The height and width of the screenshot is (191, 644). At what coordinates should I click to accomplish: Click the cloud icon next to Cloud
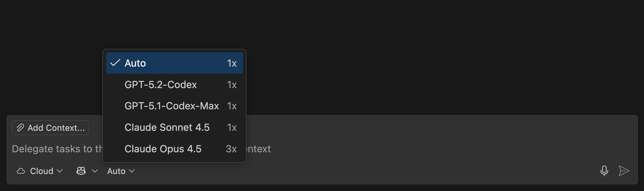tap(21, 171)
